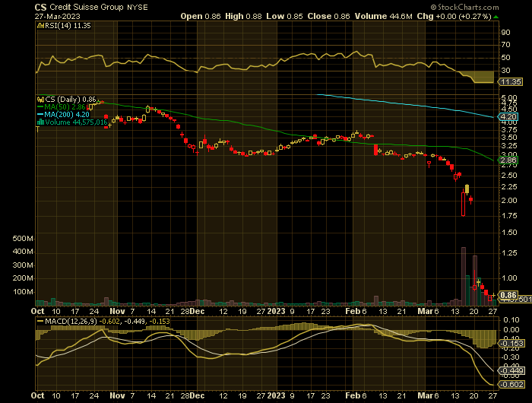This screenshot has width=532, height=403.
Task: Click the High 0.88 value
Action: coord(243,16)
